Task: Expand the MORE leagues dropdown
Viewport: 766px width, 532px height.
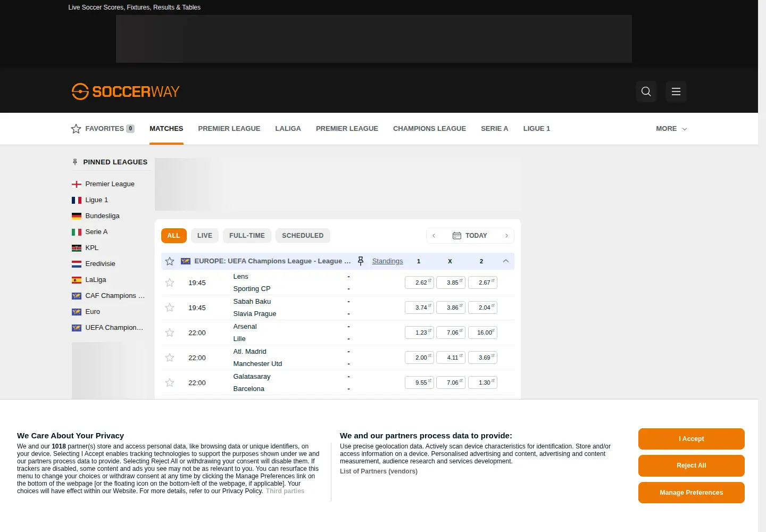Action: click(x=671, y=129)
